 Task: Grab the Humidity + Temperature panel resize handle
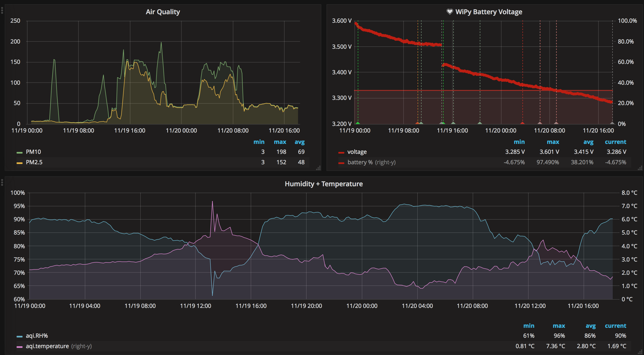pos(640,352)
